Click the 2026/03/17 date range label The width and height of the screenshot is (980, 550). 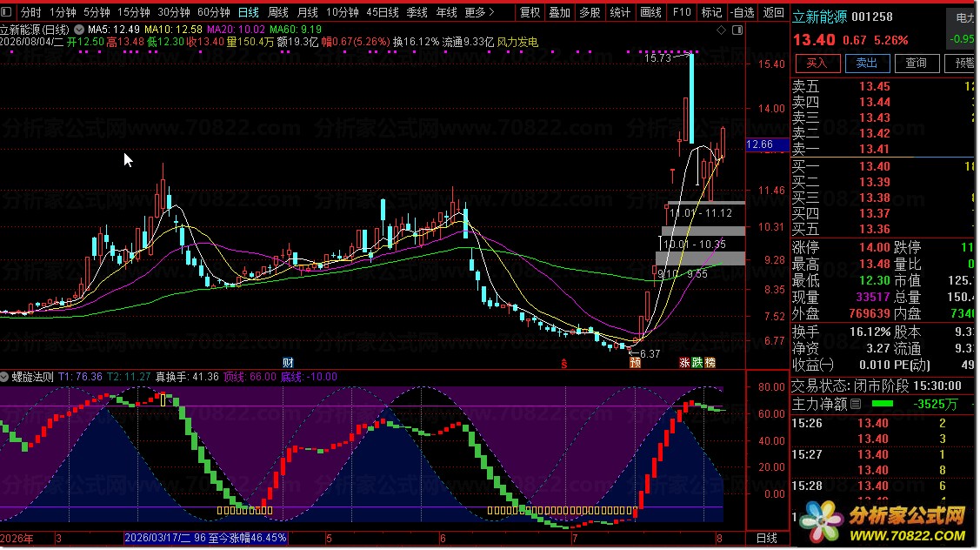(205, 538)
